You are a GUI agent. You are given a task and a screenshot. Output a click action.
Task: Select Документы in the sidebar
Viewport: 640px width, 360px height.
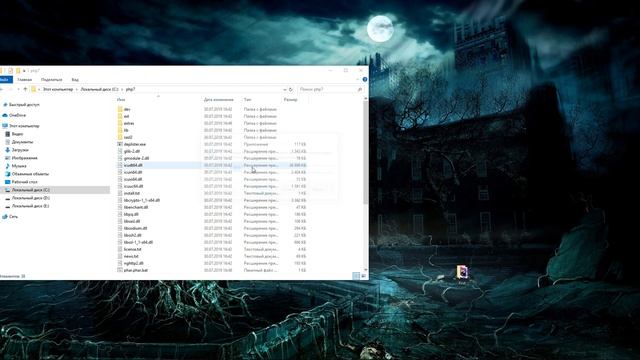pos(22,142)
